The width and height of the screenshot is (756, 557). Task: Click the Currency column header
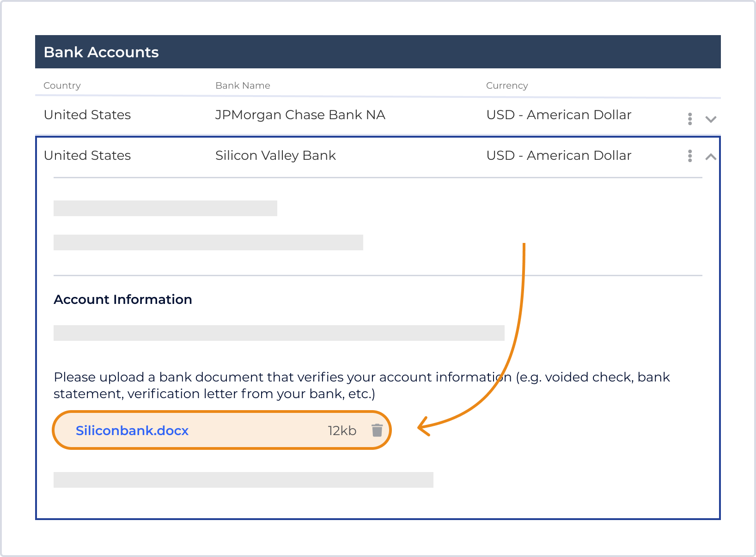click(507, 85)
